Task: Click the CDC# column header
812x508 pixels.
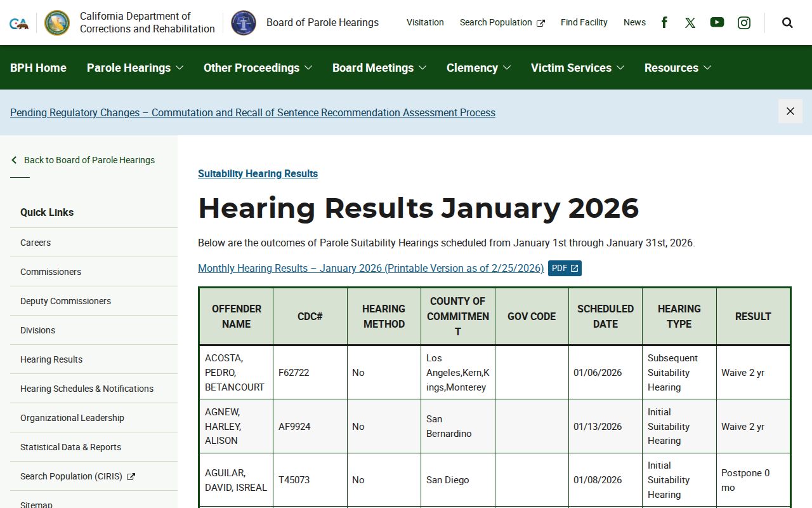Action: 310,316
